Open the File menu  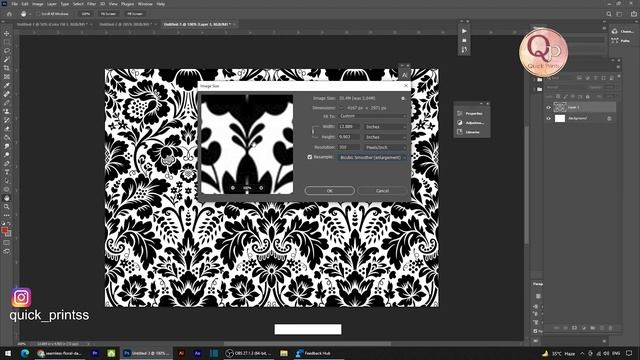(x=14, y=4)
